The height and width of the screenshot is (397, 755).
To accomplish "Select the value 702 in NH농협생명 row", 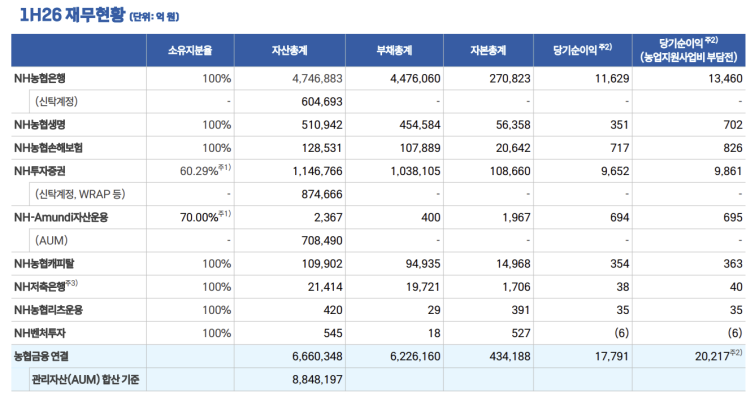I will pyautogui.click(x=733, y=125).
